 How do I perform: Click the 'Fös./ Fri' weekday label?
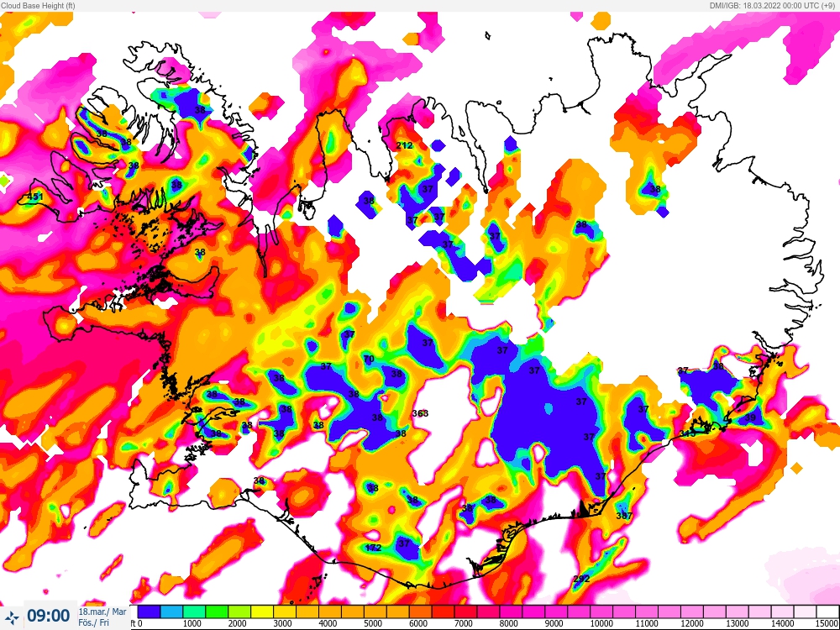[x=94, y=622]
